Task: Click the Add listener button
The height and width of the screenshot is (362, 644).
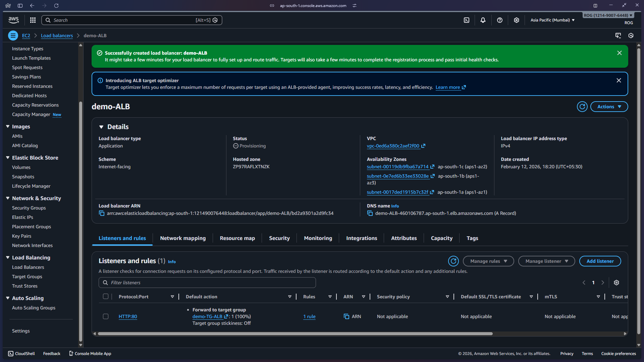Action: click(x=600, y=261)
